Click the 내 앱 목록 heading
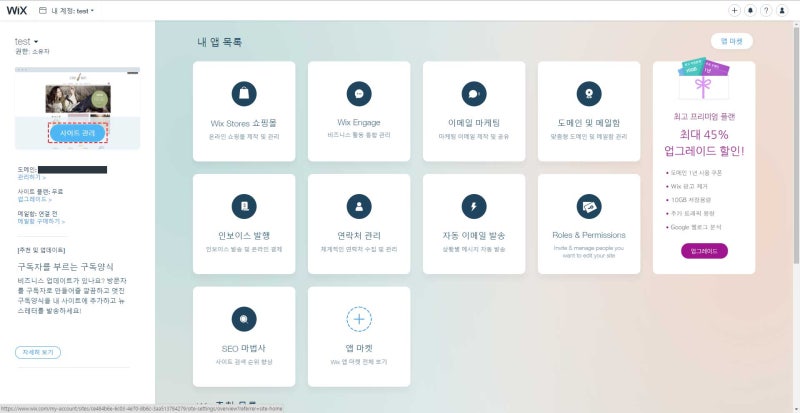The width and height of the screenshot is (800, 413). [219, 42]
